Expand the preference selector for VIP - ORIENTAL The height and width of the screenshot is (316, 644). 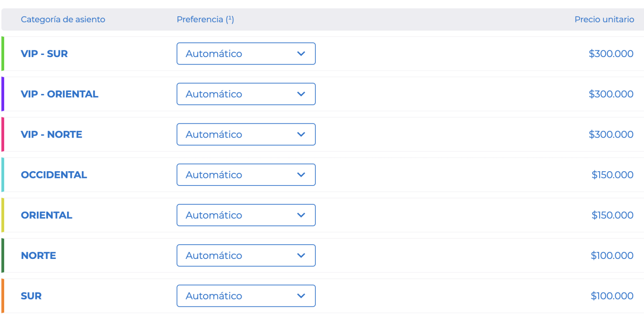(x=246, y=94)
